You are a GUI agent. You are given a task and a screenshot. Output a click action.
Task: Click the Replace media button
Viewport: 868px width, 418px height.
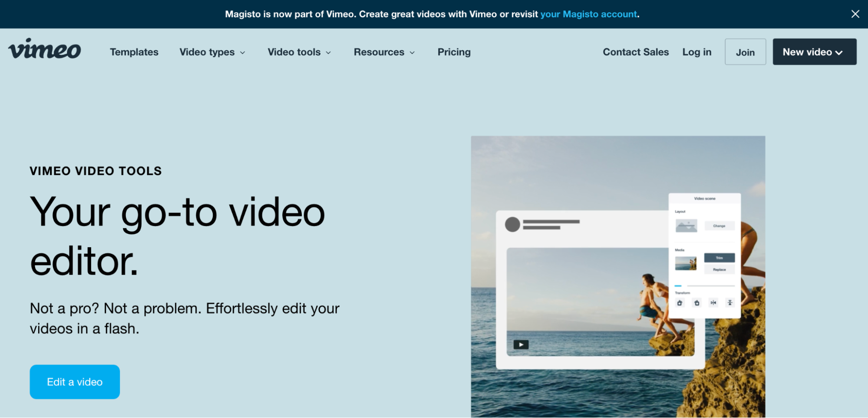coord(719,269)
